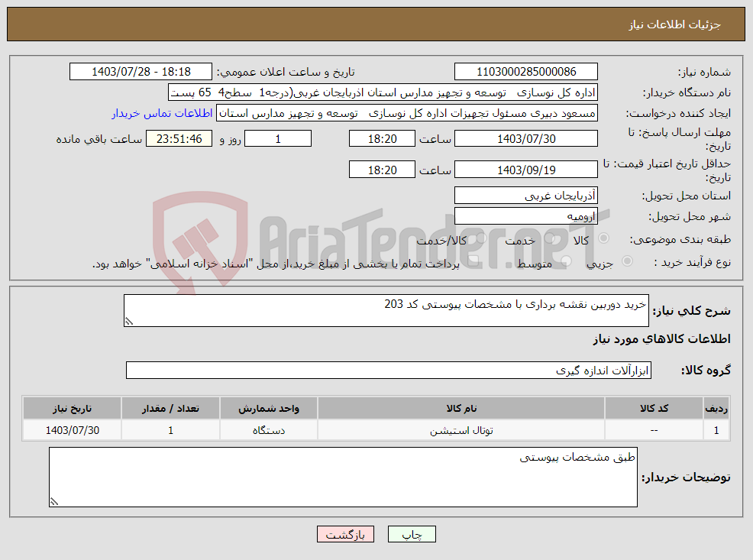The height and width of the screenshot is (560, 753).
Task: Click the general description text area
Action: [x=386, y=310]
